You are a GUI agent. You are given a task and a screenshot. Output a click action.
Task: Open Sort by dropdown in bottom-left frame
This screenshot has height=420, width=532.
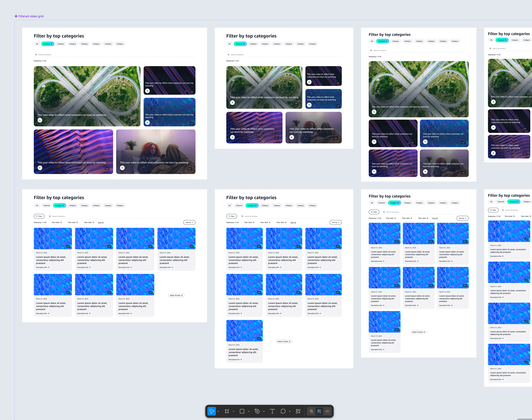[189, 223]
